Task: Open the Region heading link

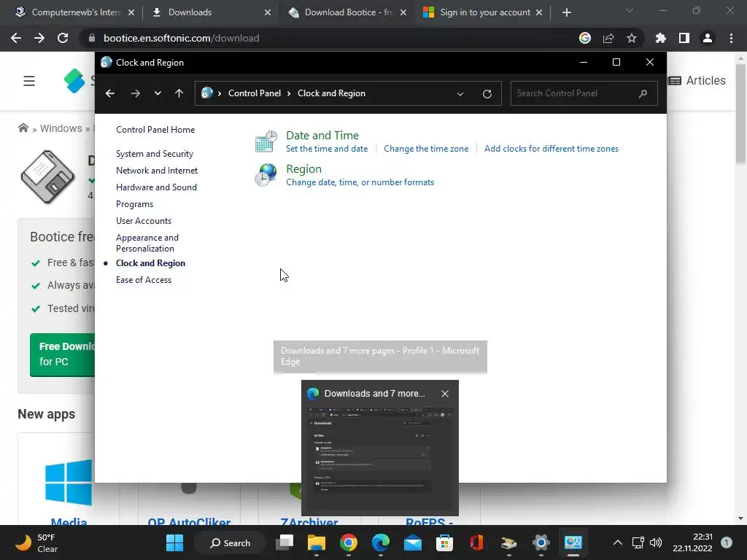Action: (x=303, y=168)
